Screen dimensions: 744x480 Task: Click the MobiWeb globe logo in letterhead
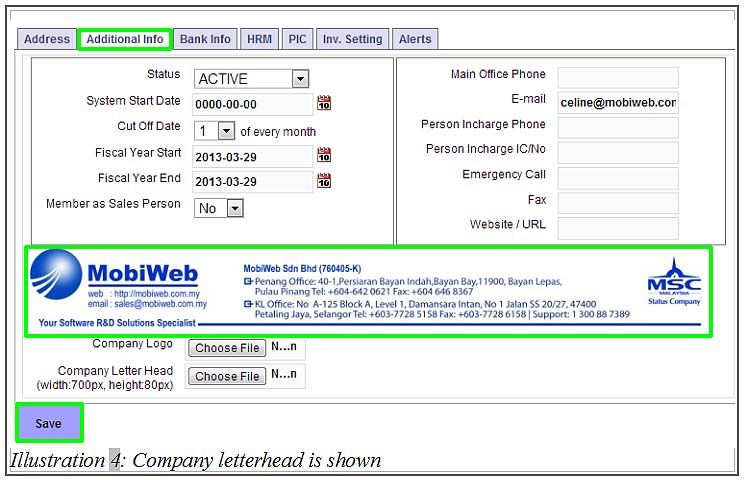click(56, 281)
